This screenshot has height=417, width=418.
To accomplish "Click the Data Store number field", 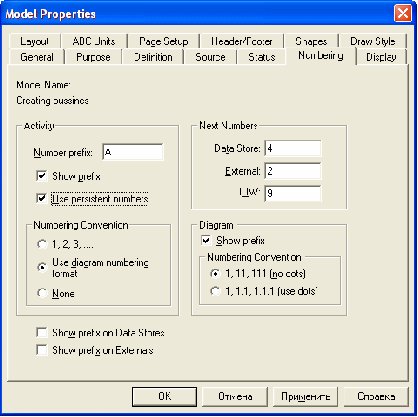I will pyautogui.click(x=293, y=148).
